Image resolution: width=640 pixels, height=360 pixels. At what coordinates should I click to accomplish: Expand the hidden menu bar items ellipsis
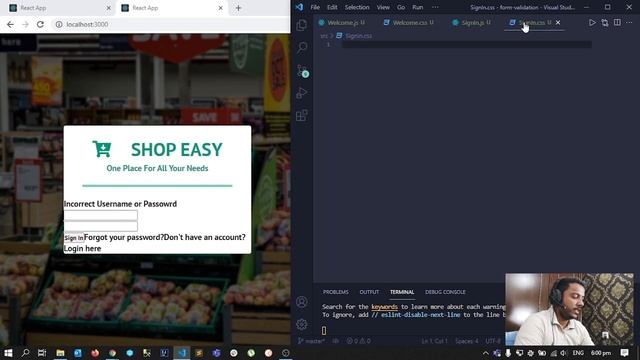[435, 7]
